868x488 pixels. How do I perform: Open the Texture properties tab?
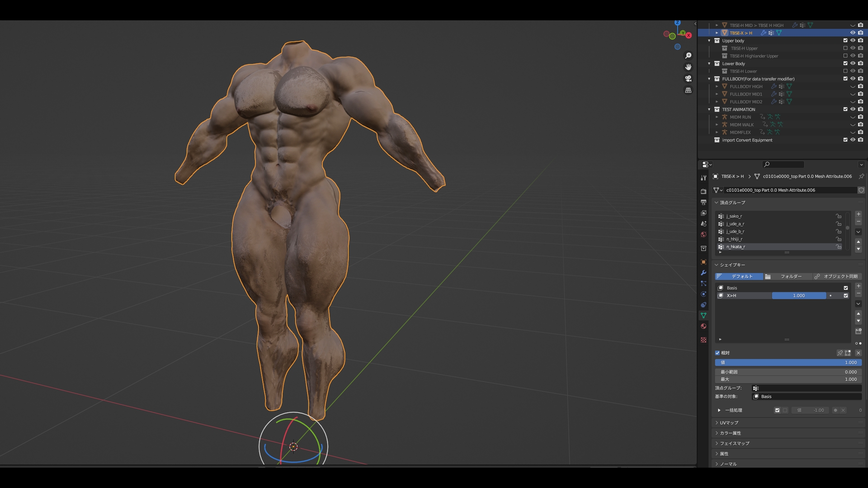click(x=703, y=340)
